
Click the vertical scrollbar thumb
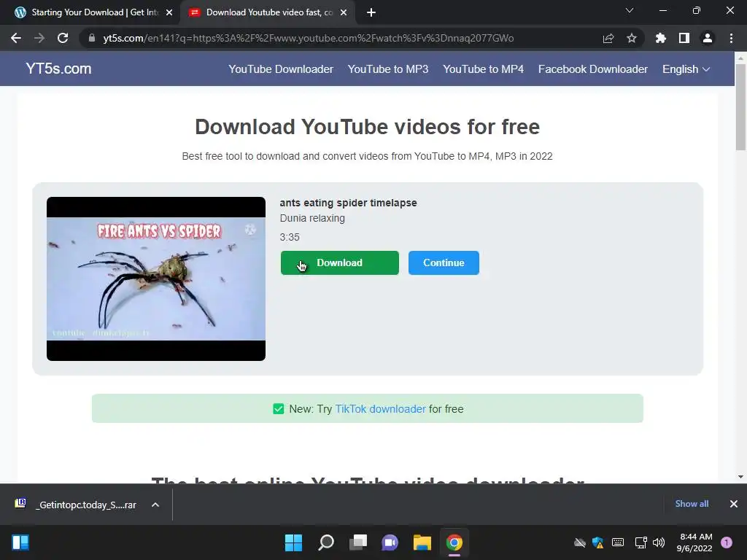point(740,107)
